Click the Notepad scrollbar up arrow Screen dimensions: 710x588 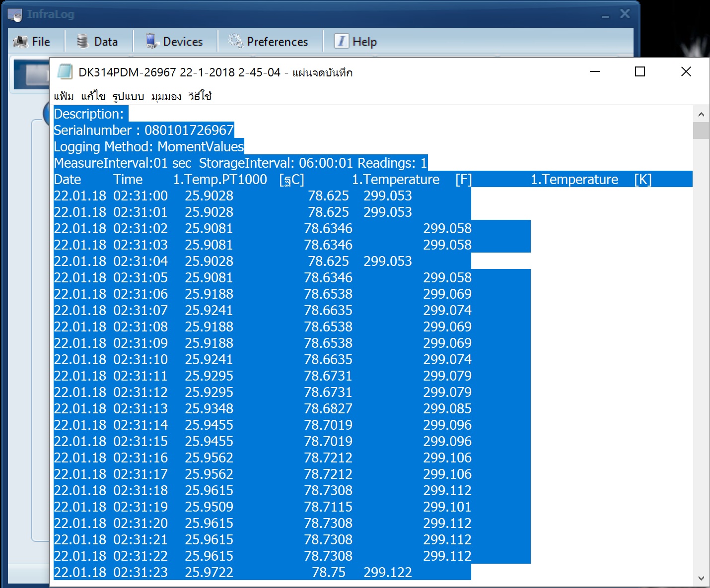[701, 115]
